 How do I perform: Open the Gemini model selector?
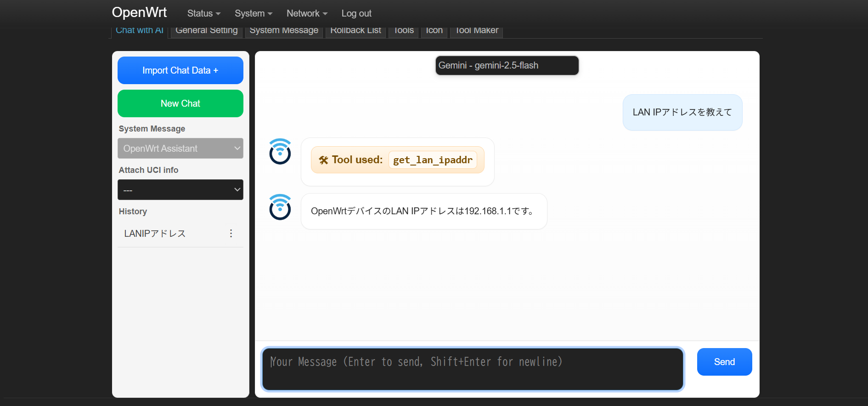(x=507, y=65)
